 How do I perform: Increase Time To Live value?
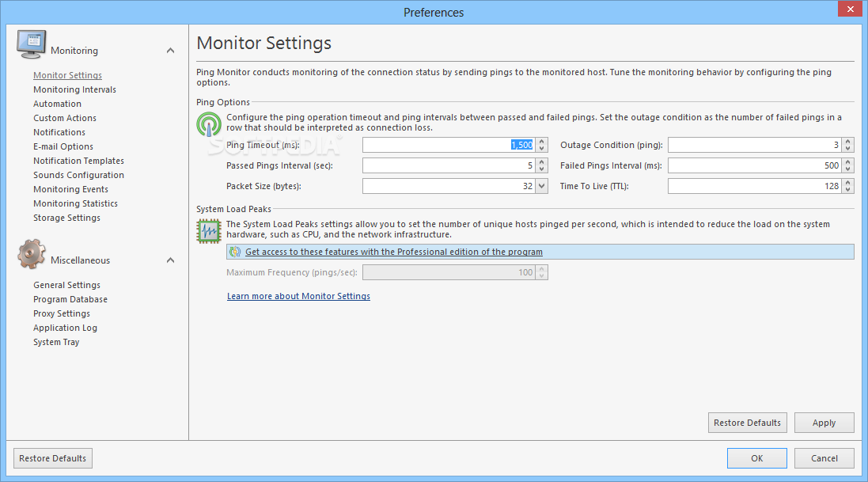click(x=847, y=182)
